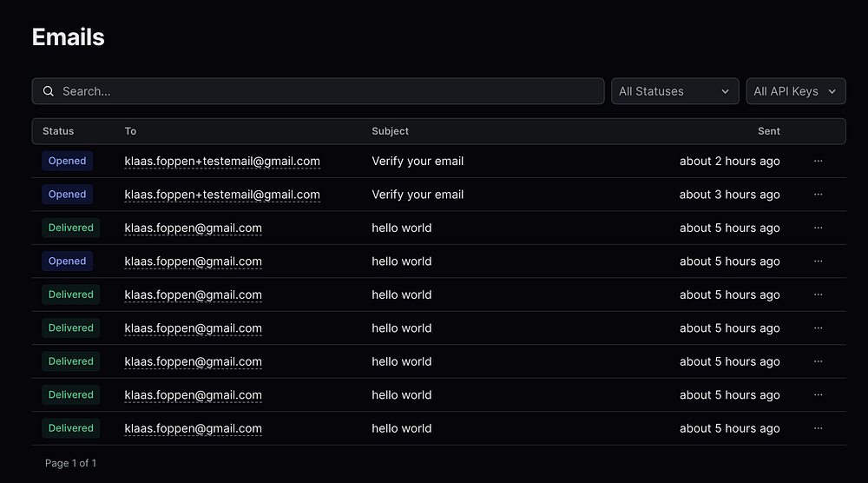Click the Opened badge on top row
The height and width of the screenshot is (483, 868).
point(67,162)
